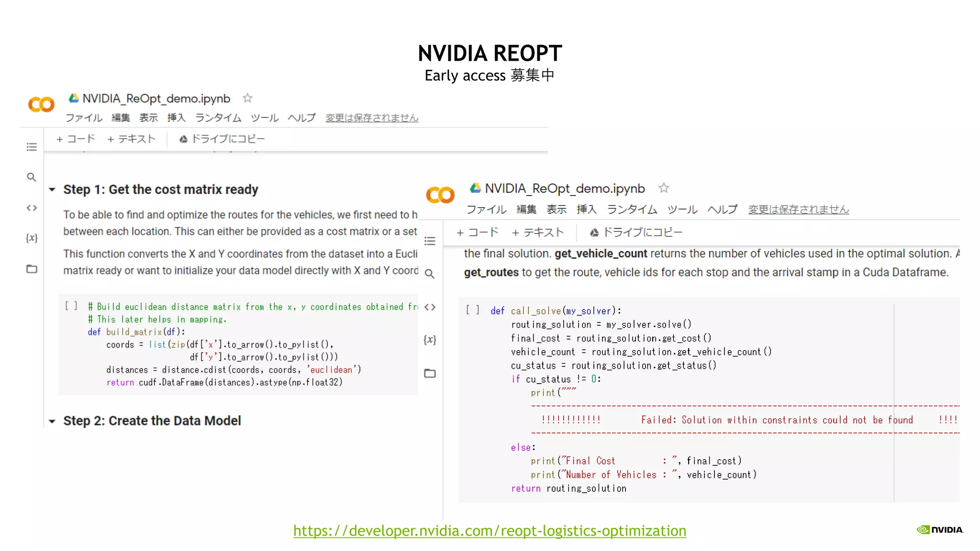Open files folder panel in right notebook sidebar
This screenshot has width=980, height=551.
point(430,373)
